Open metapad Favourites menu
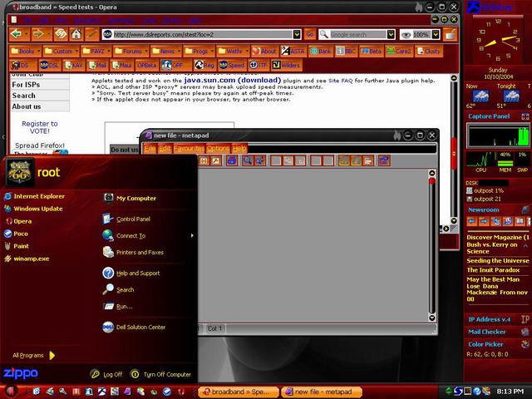 click(189, 149)
